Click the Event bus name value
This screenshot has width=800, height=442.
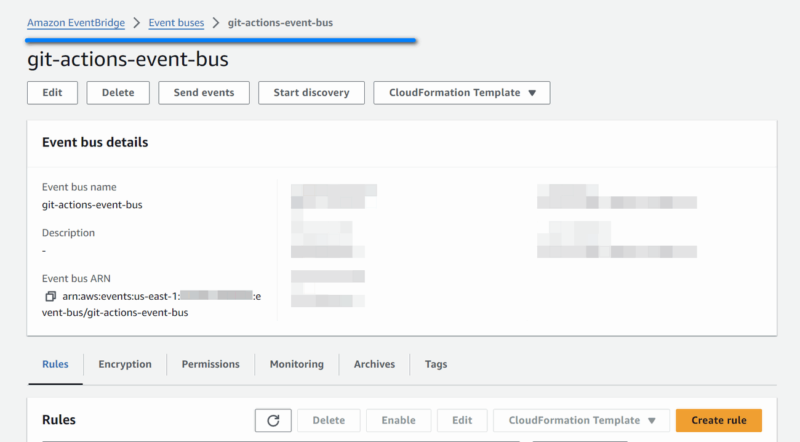tap(92, 205)
